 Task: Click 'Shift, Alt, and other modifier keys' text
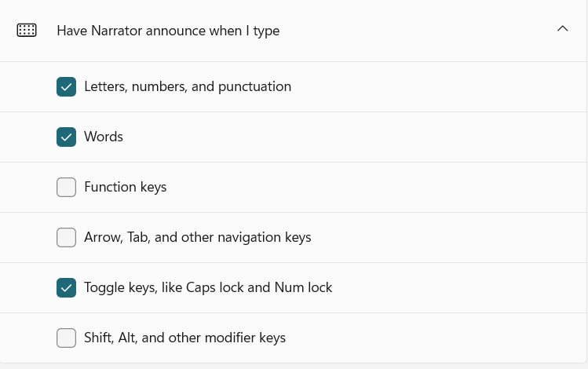tap(184, 338)
